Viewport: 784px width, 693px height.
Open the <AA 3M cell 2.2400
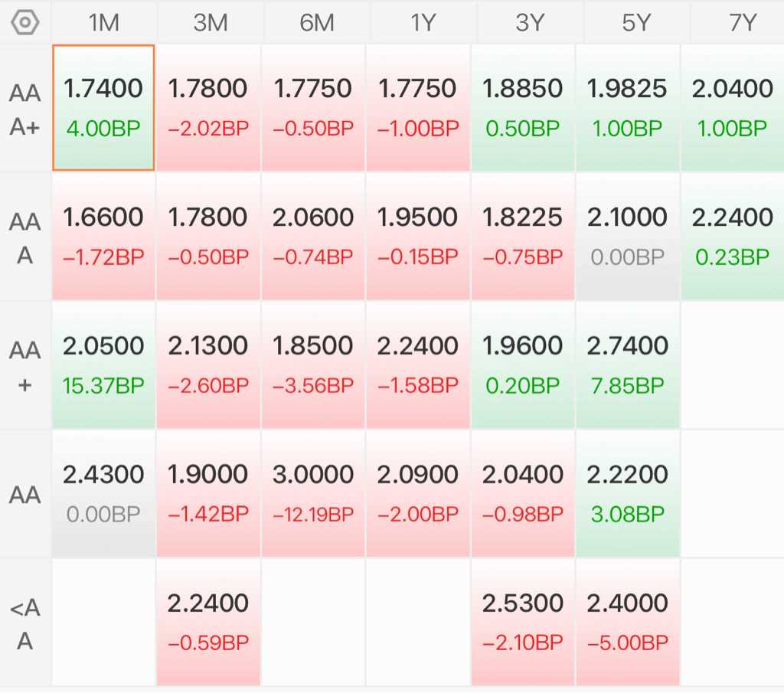click(208, 622)
